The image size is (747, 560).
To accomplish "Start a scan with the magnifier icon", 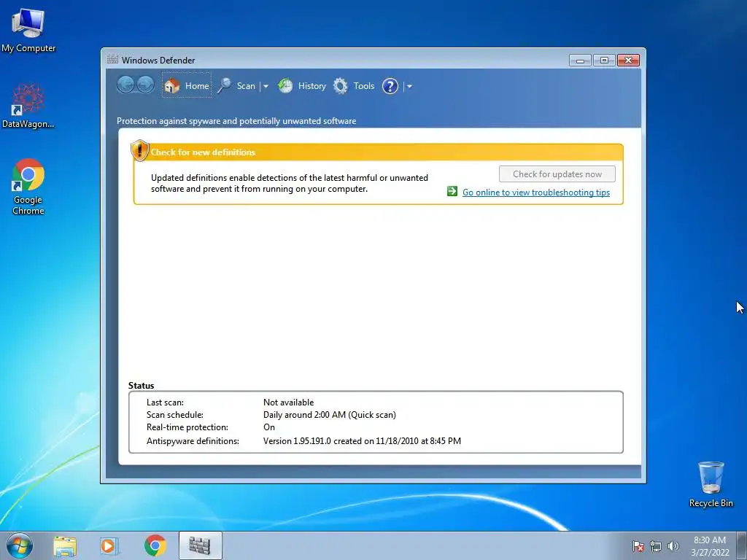I will [x=225, y=86].
